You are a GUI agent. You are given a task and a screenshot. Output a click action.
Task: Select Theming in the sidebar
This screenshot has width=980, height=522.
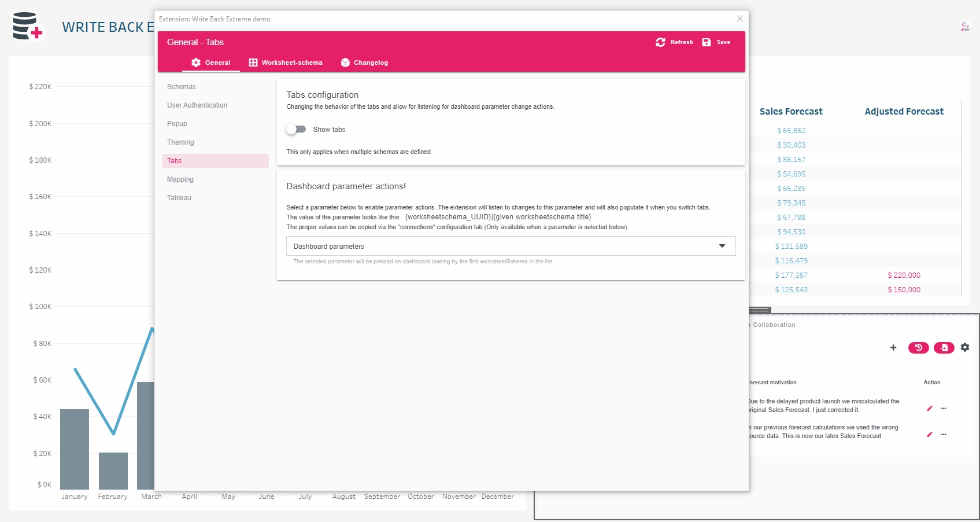tap(180, 142)
